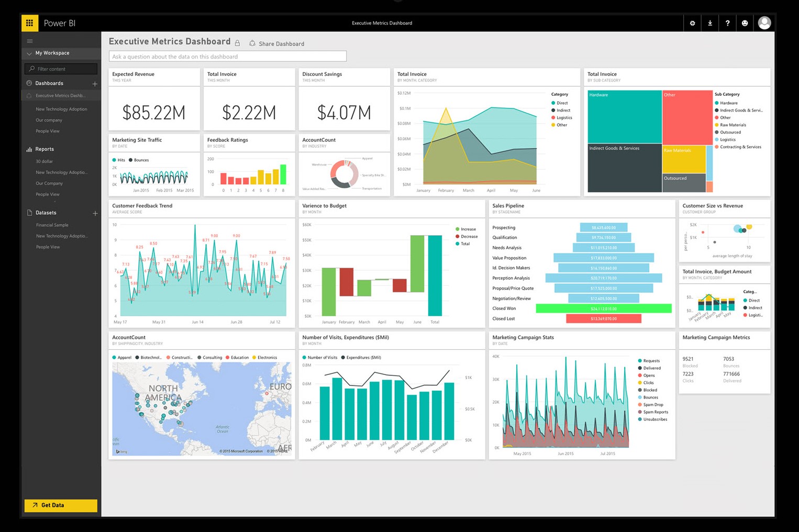Collapse the left navigation with hamburger icon

pyautogui.click(x=30, y=40)
